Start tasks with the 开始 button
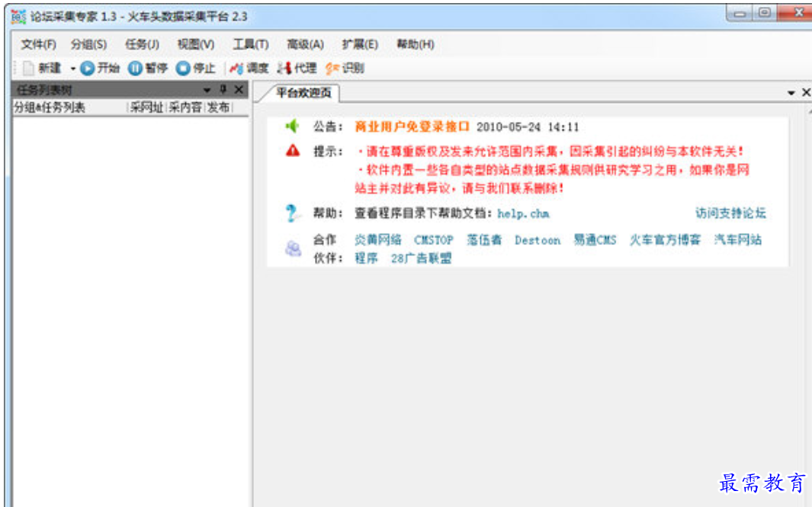The image size is (812, 507). click(x=100, y=68)
